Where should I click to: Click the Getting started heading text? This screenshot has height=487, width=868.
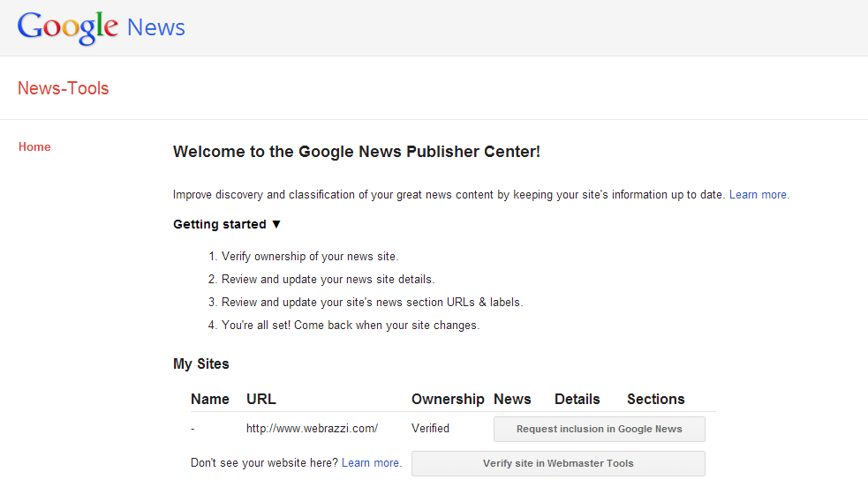[x=220, y=224]
